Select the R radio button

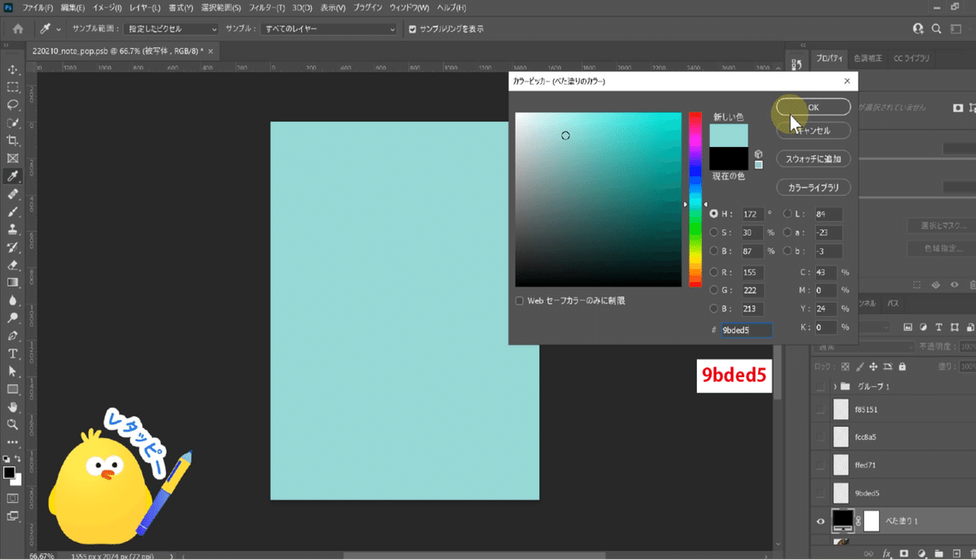click(714, 272)
